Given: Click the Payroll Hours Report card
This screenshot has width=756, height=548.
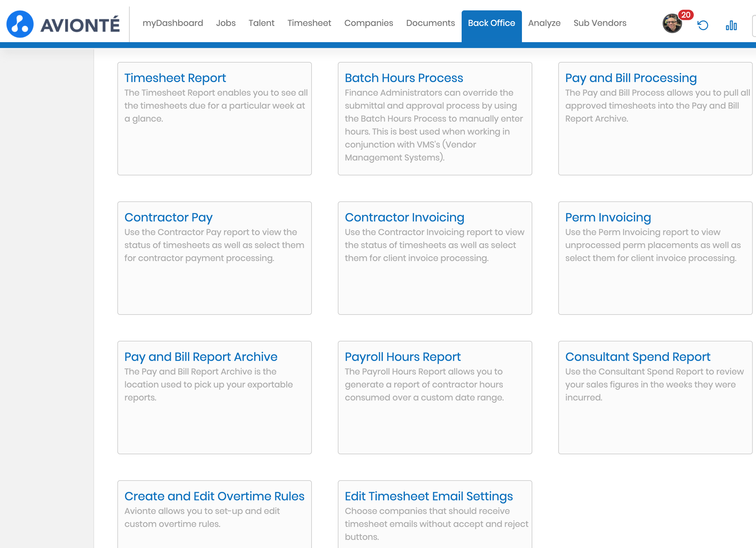Looking at the screenshot, I should pos(402,357).
